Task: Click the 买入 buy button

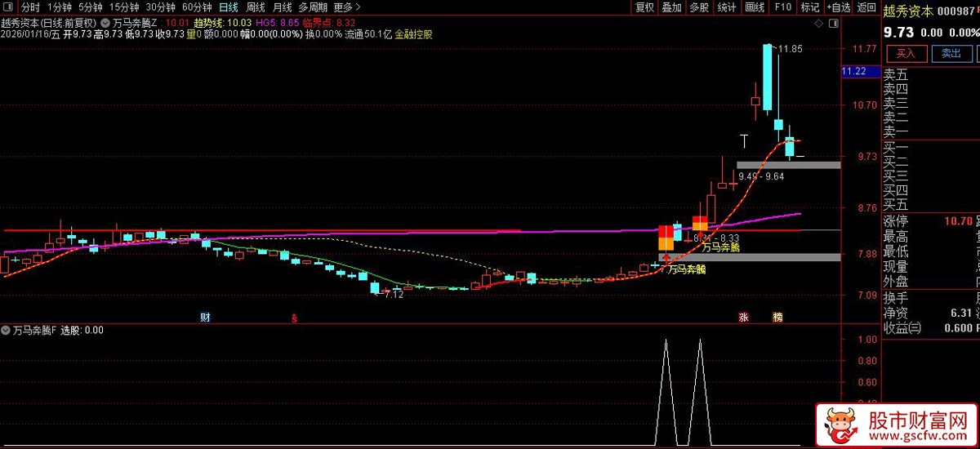Action: tap(906, 53)
